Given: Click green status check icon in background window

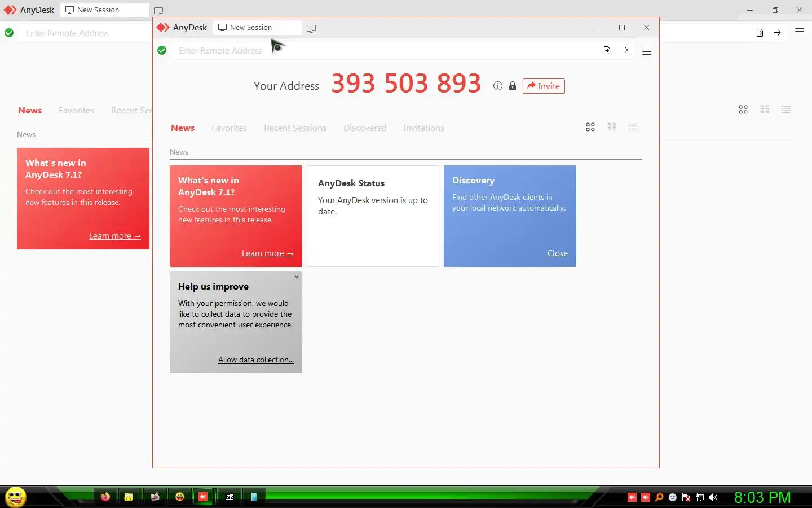Looking at the screenshot, I should pyautogui.click(x=9, y=33).
